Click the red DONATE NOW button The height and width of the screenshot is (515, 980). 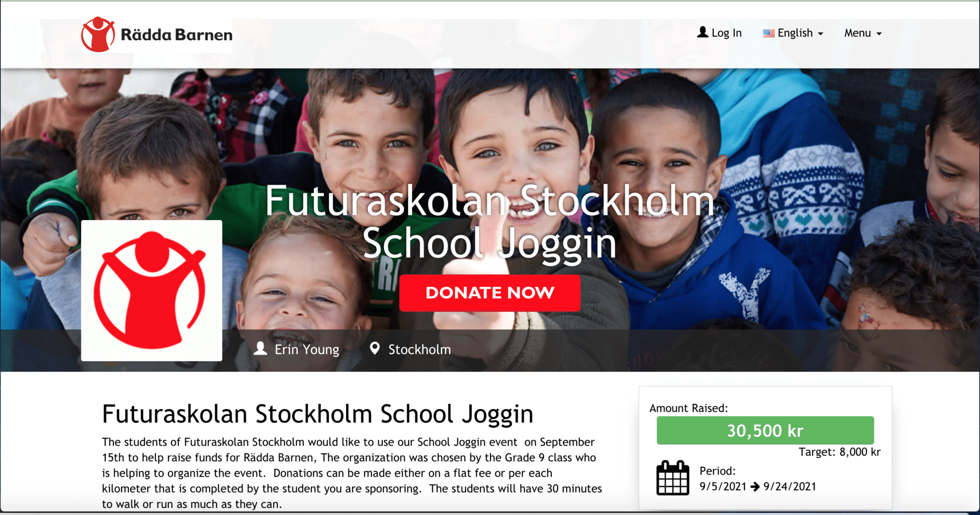click(x=490, y=293)
